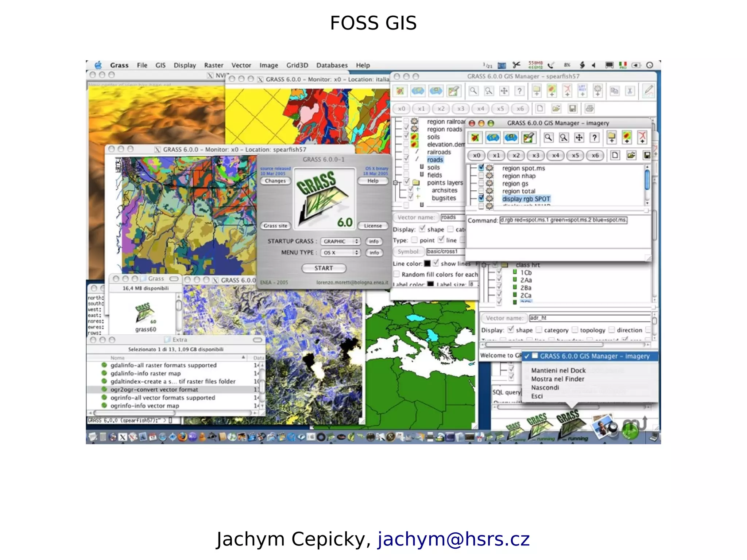The width and height of the screenshot is (747, 560).
Task: Enable the direction display checkbox
Action: click(612, 330)
